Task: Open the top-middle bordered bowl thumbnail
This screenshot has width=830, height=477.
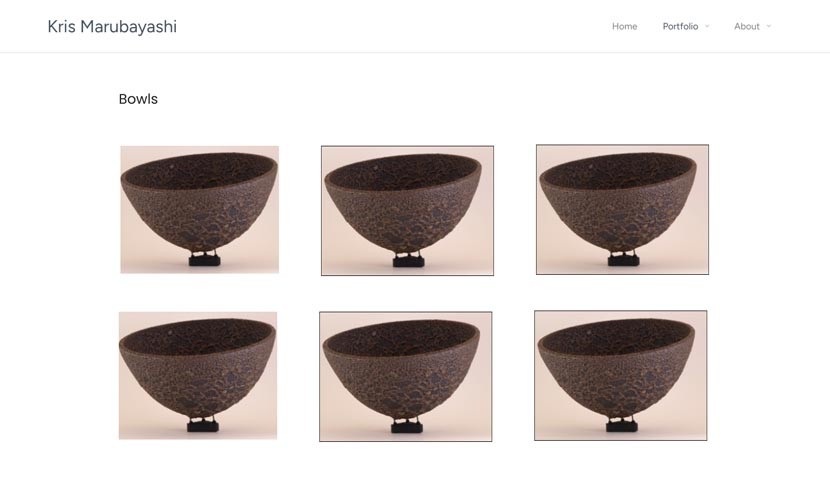Action: [x=407, y=211]
